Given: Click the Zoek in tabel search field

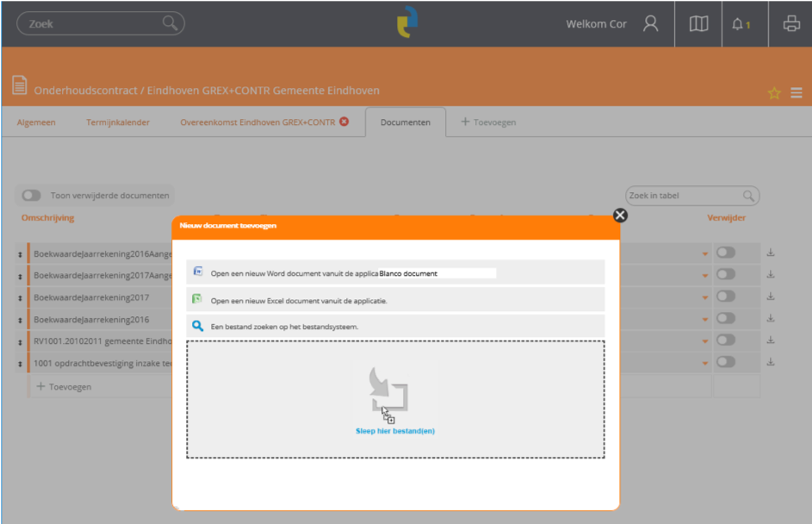Looking at the screenshot, I should pos(685,196).
